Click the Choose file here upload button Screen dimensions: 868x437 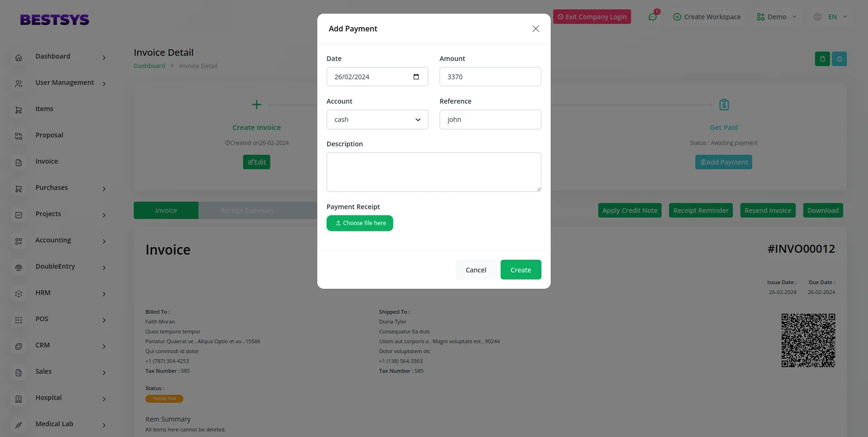point(360,223)
